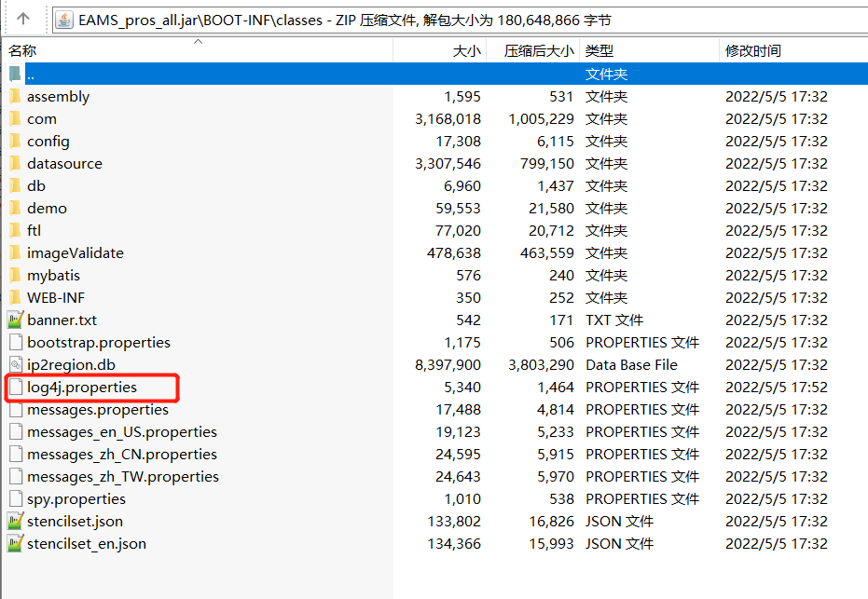Image resolution: width=868 pixels, height=599 pixels.
Task: Click size value 3,307,546 of datasource
Action: [448, 164]
